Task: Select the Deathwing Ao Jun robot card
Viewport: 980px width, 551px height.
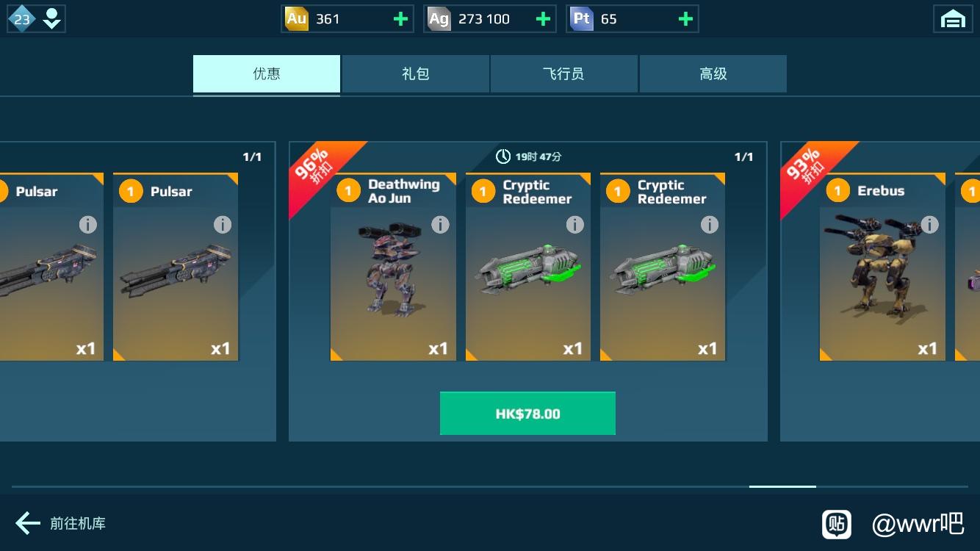Action: pos(393,267)
